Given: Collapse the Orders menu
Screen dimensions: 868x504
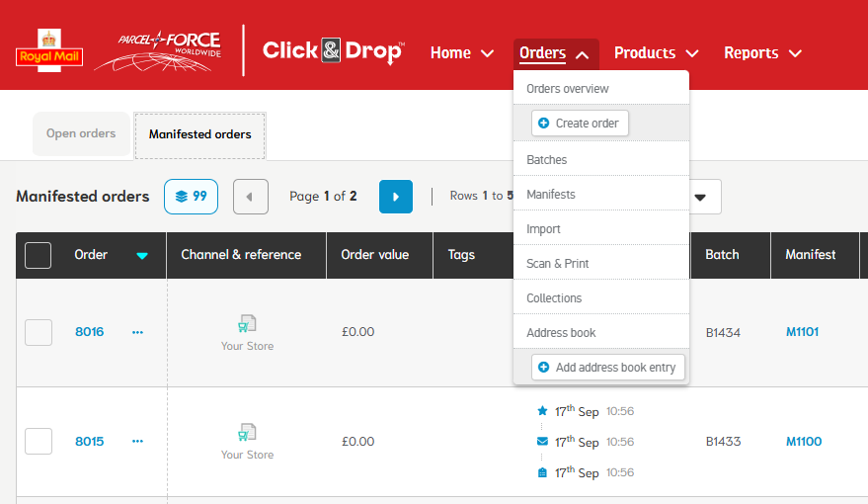Looking at the screenshot, I should (x=556, y=53).
